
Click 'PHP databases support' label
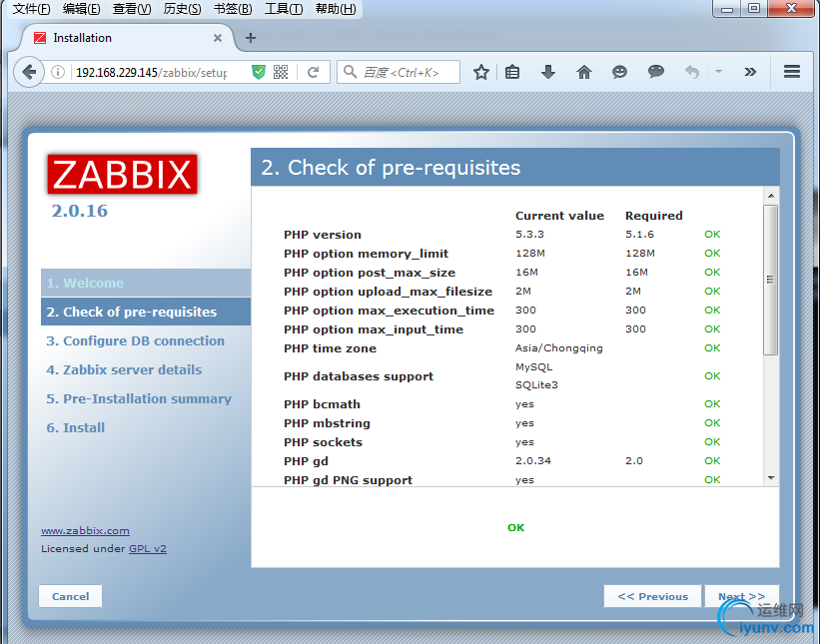(x=359, y=376)
